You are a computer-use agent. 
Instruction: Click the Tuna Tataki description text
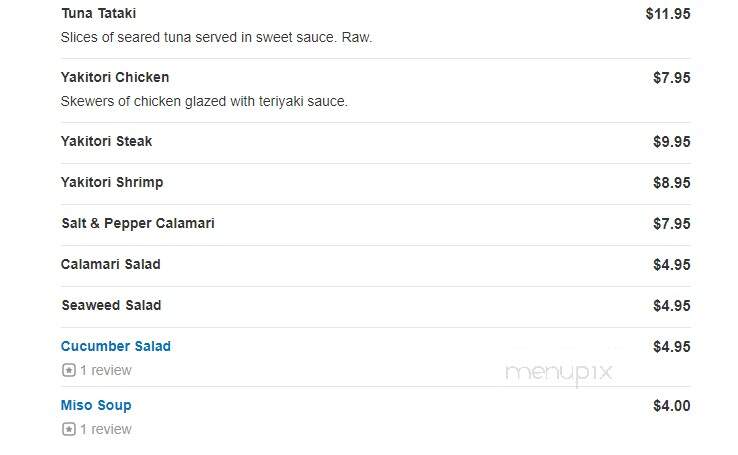(217, 37)
